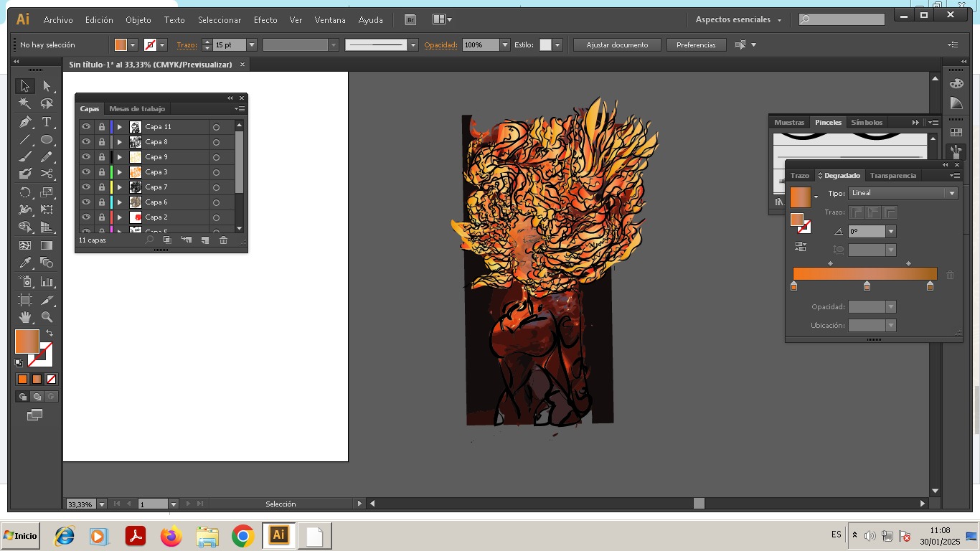The image size is (980, 551).
Task: Open the Aspectos esenciales workspace menu
Action: [738, 20]
